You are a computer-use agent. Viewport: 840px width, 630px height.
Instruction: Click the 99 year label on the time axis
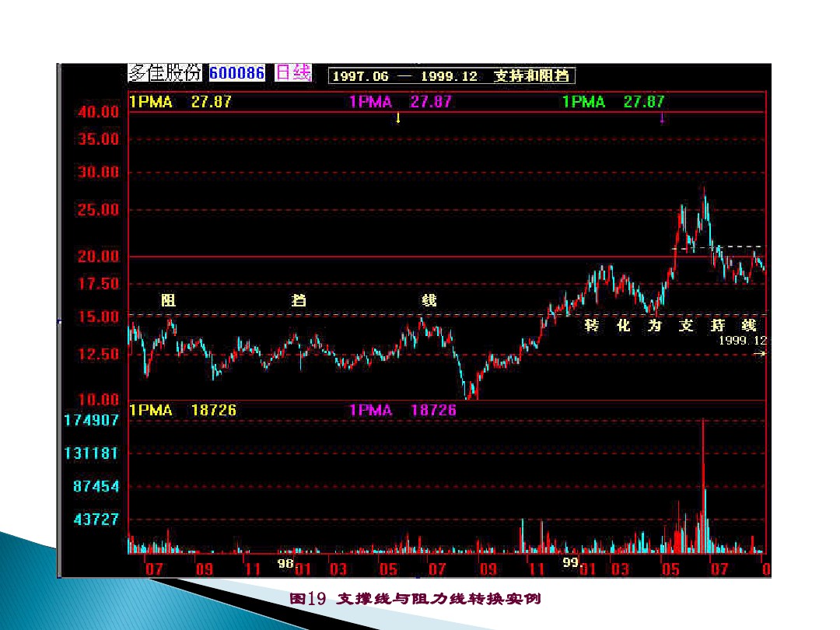coord(571,563)
